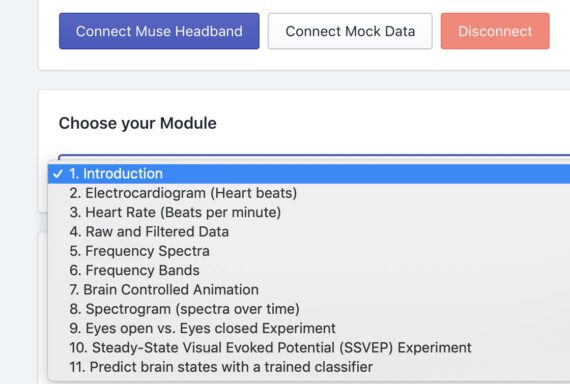570x384 pixels.
Task: Click the Mock Data text in white button
Action: 380,31
